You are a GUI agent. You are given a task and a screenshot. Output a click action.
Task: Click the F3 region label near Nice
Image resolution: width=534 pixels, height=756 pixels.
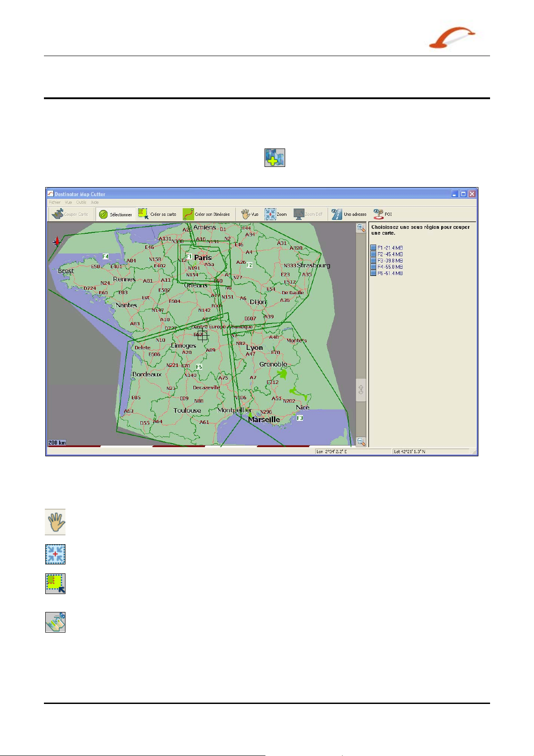300,418
